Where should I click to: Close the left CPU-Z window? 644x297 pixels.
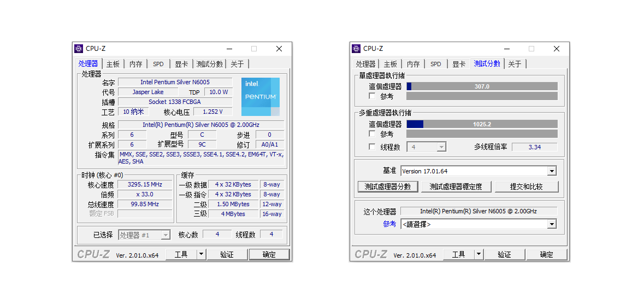pyautogui.click(x=279, y=49)
